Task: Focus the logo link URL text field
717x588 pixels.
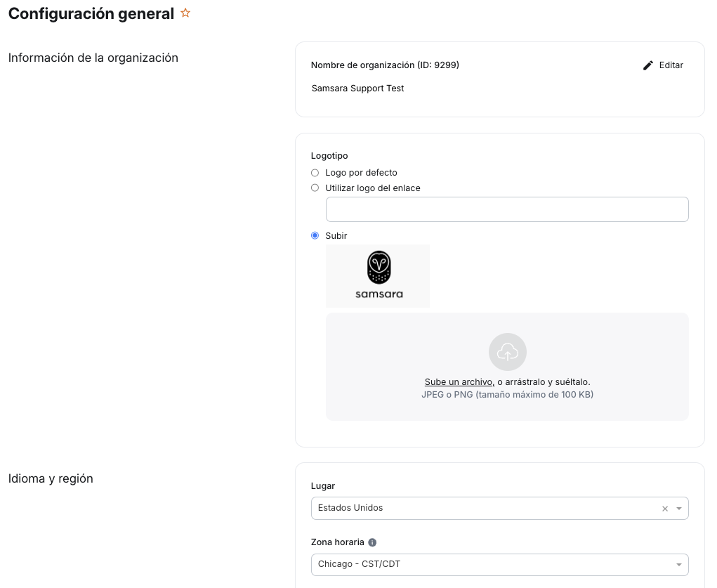Action: coord(507,209)
